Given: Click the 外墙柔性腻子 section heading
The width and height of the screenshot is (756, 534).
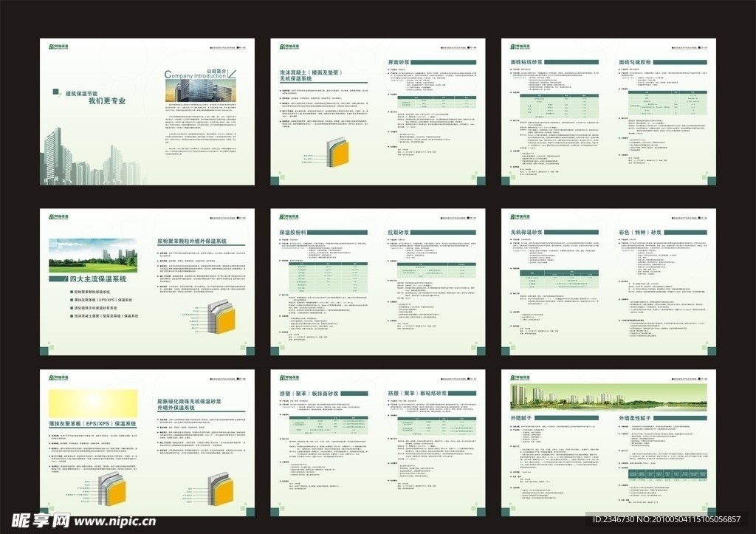Looking at the screenshot, I should tap(635, 418).
